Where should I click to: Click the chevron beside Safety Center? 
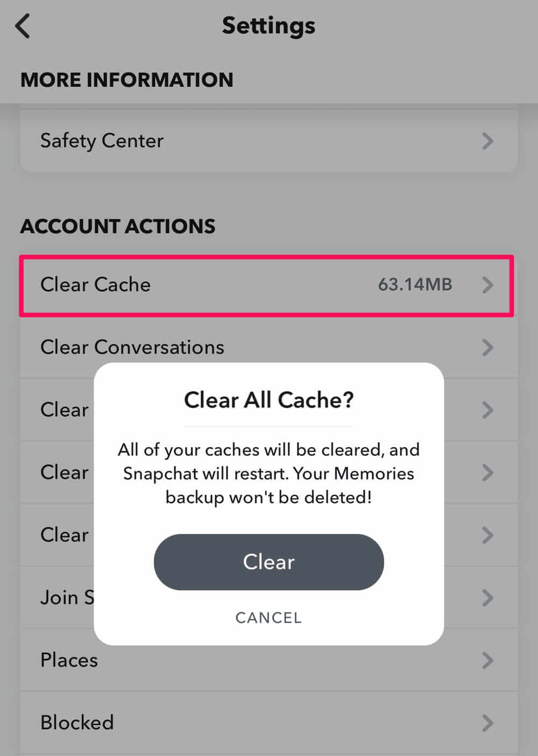click(487, 141)
